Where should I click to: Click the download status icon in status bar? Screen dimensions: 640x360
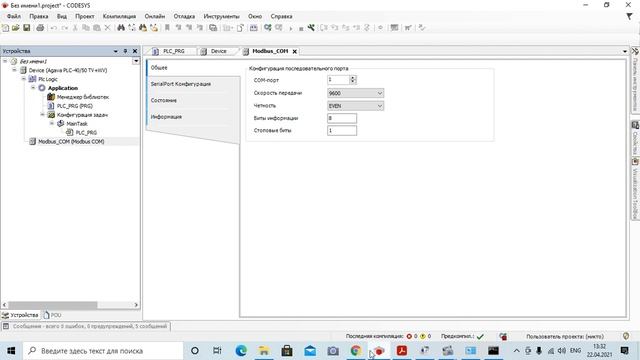503,336
